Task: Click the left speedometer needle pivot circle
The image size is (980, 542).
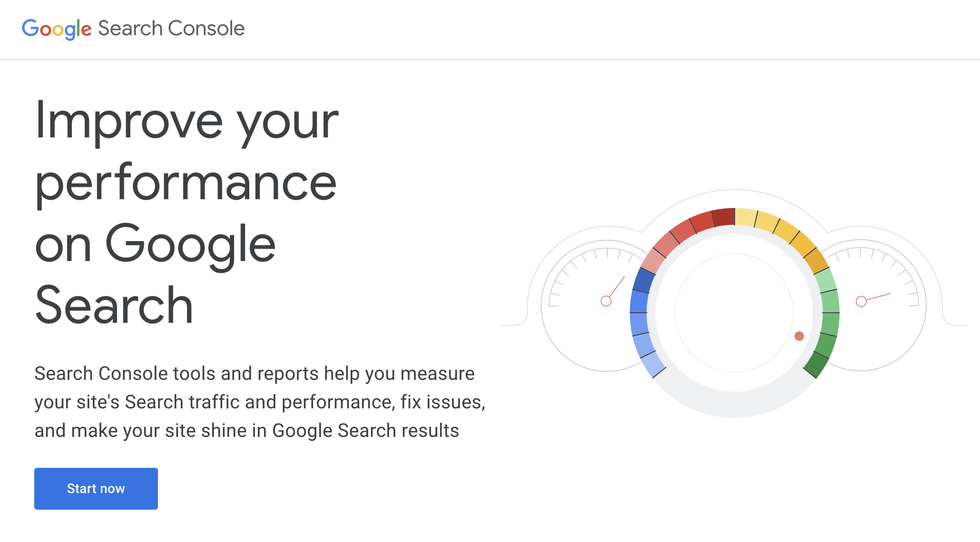Action: point(606,301)
